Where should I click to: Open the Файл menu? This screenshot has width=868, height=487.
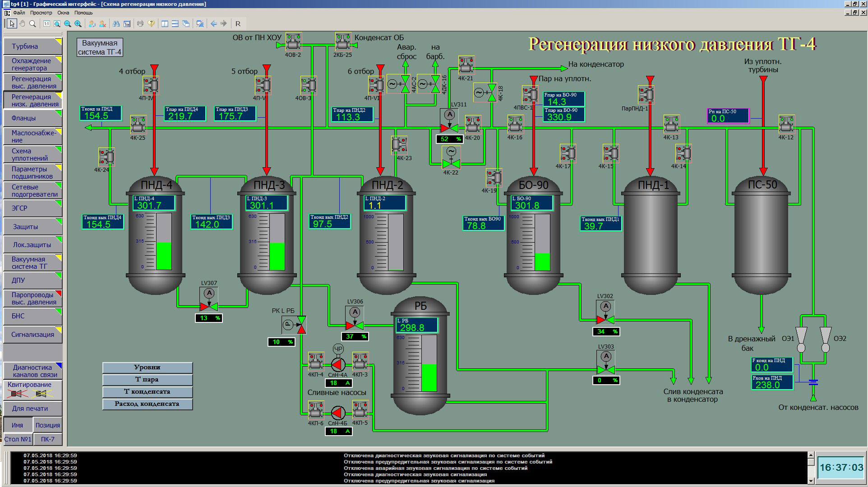pos(19,13)
